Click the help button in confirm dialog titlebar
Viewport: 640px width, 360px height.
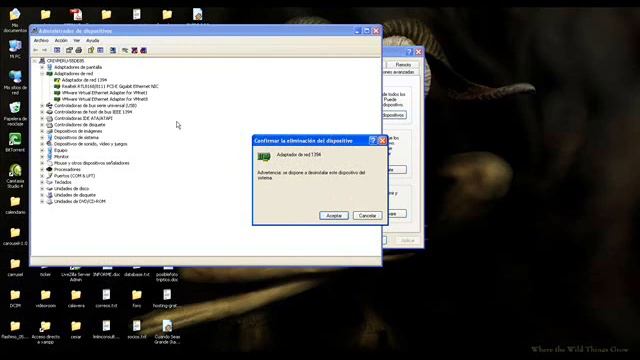pyautogui.click(x=373, y=140)
